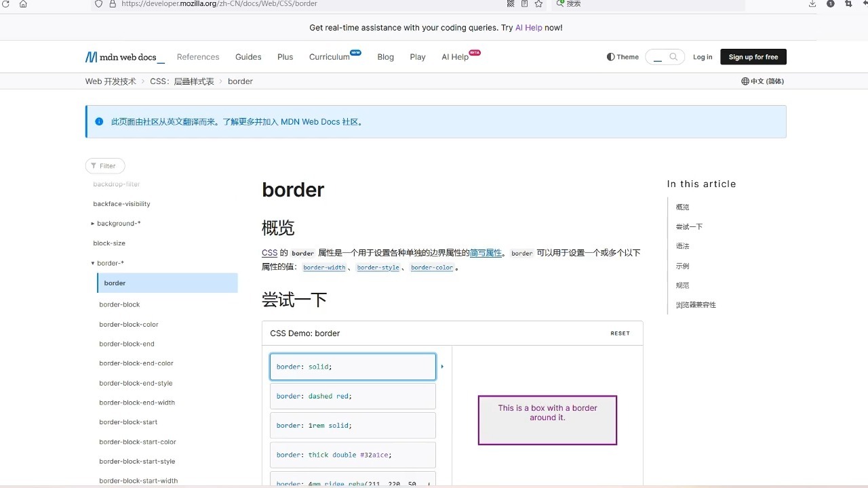Open the Web 开发技术 breadcrumb
Viewport: 868px width, 488px height.
tap(111, 81)
